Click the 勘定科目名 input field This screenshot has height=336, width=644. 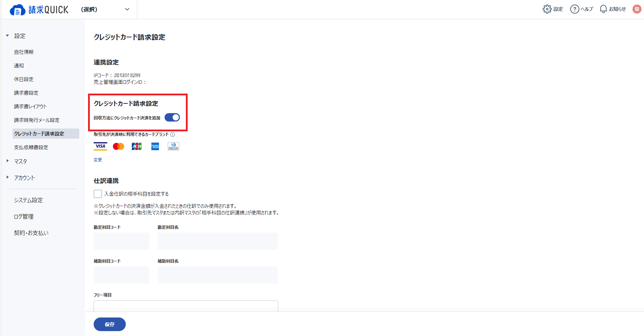[x=218, y=241]
